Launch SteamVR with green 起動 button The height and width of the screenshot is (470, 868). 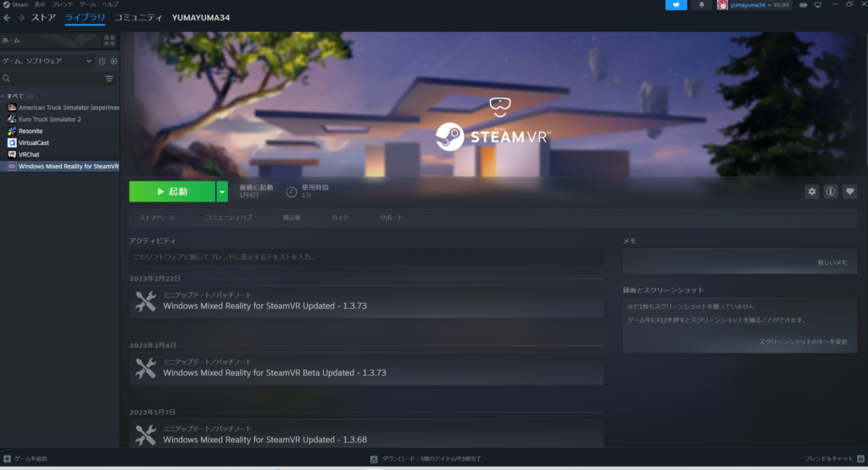click(x=172, y=192)
